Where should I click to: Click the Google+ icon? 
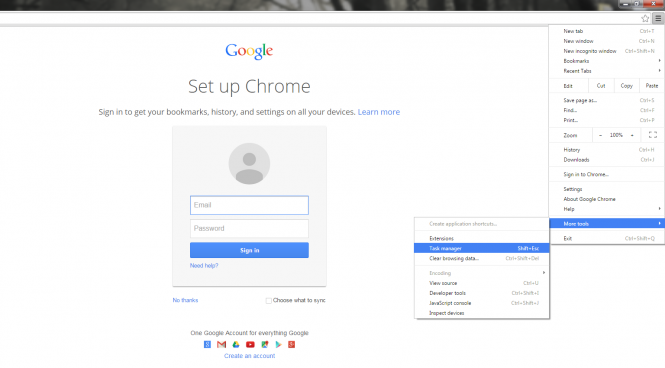coord(291,344)
